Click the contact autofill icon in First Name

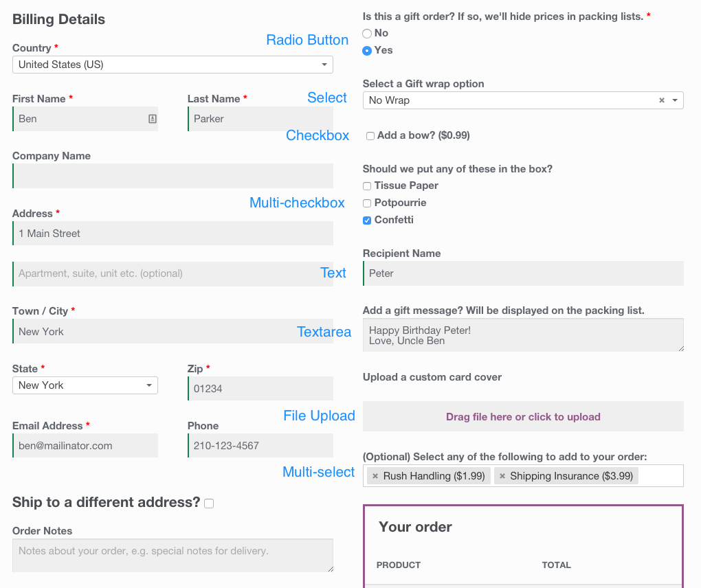[x=153, y=119]
